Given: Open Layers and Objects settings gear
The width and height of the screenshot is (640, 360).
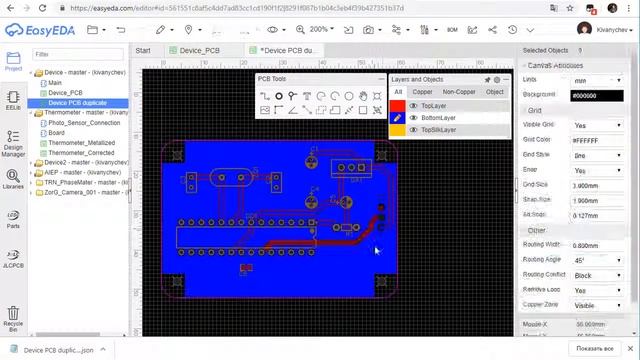Looking at the screenshot, I should pos(497,80).
